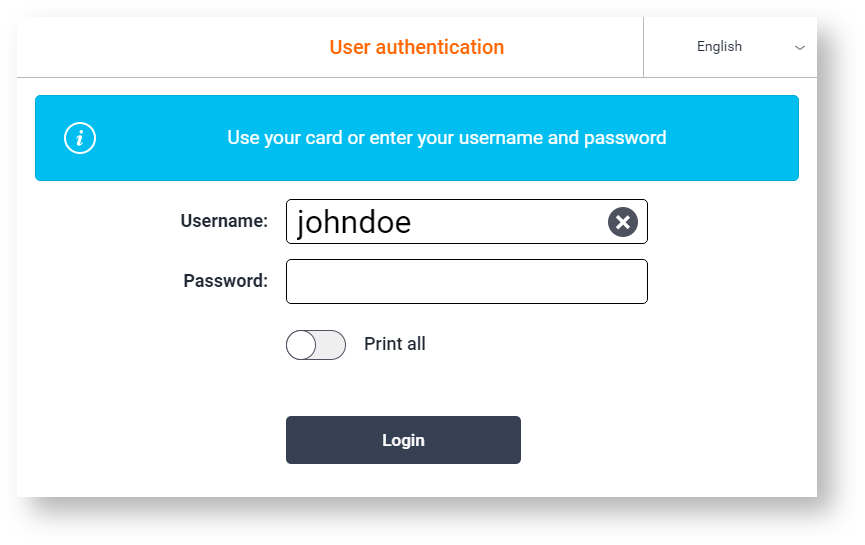Viewport: 865px width, 545px height.
Task: Click the card or username instruction text
Action: pyautogui.click(x=446, y=138)
